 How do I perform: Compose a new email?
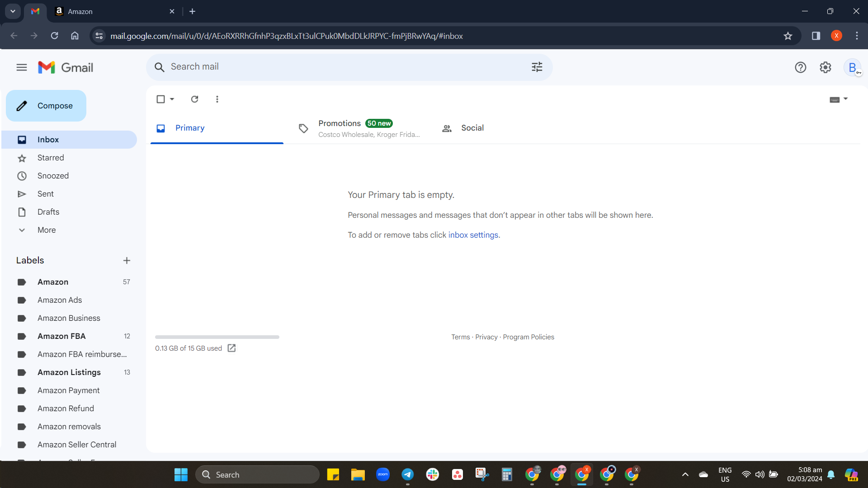coord(46,106)
